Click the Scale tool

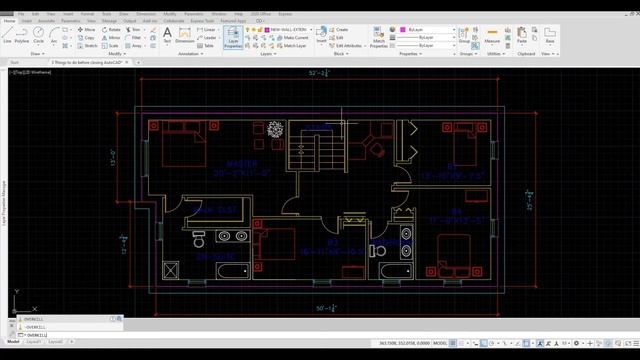[110, 46]
